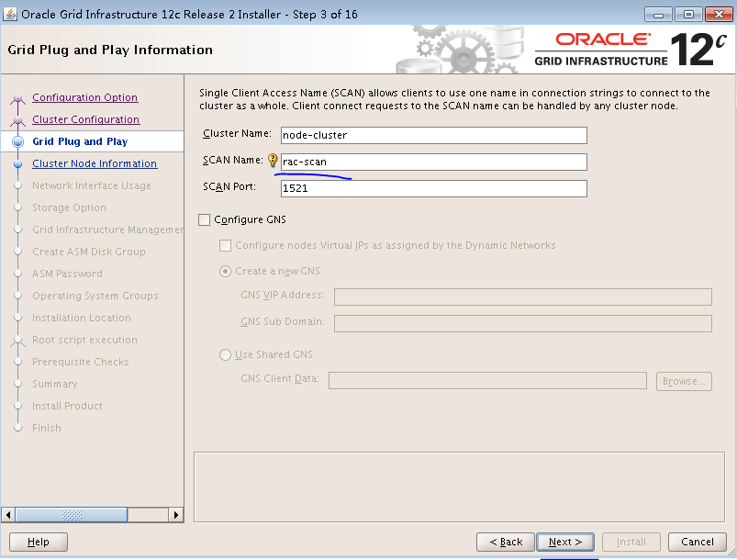Image resolution: width=737 pixels, height=560 pixels.
Task: Click the Network Interface Usage step
Action: click(92, 185)
